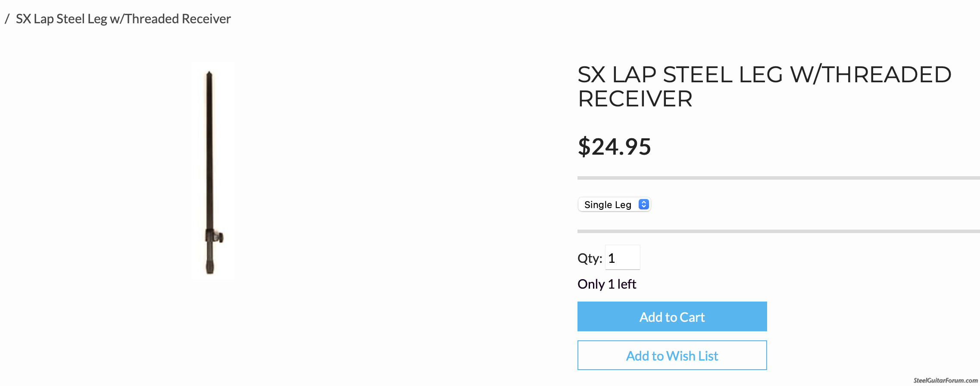The image size is (980, 386).
Task: Click the word RECEIVER in the heading
Action: pos(635,99)
